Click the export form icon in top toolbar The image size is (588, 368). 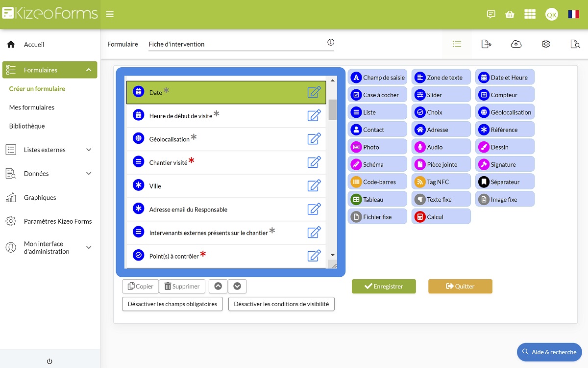click(486, 44)
